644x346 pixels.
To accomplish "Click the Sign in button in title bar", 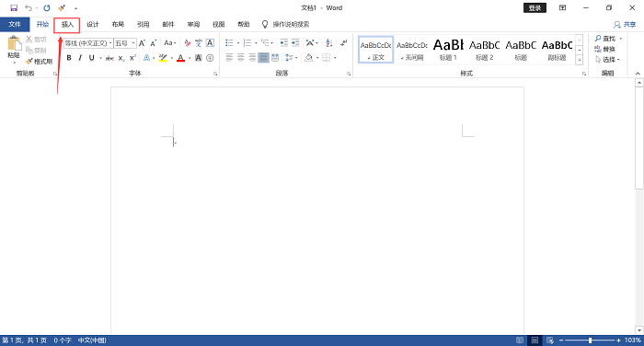I will click(x=535, y=7).
